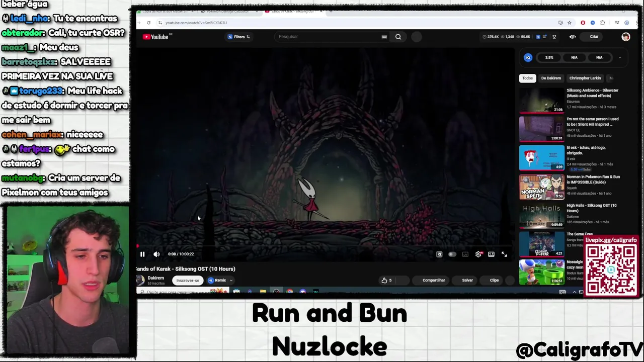Go to the YouTube home logo
This screenshot has width=644, height=362.
pos(155,37)
